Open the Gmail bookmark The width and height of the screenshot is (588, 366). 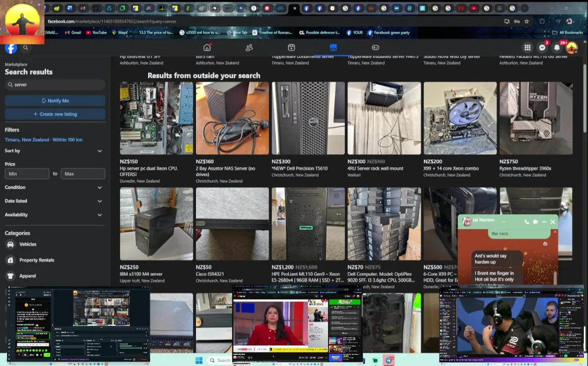(x=73, y=33)
